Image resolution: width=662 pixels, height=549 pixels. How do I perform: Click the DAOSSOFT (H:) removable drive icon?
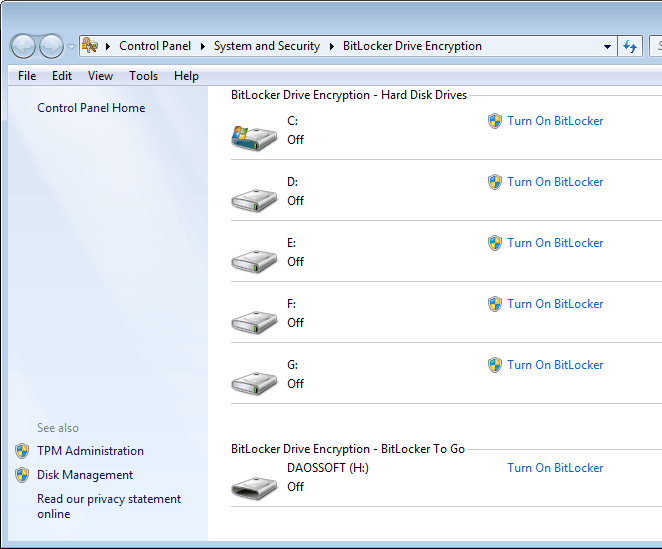click(x=254, y=488)
